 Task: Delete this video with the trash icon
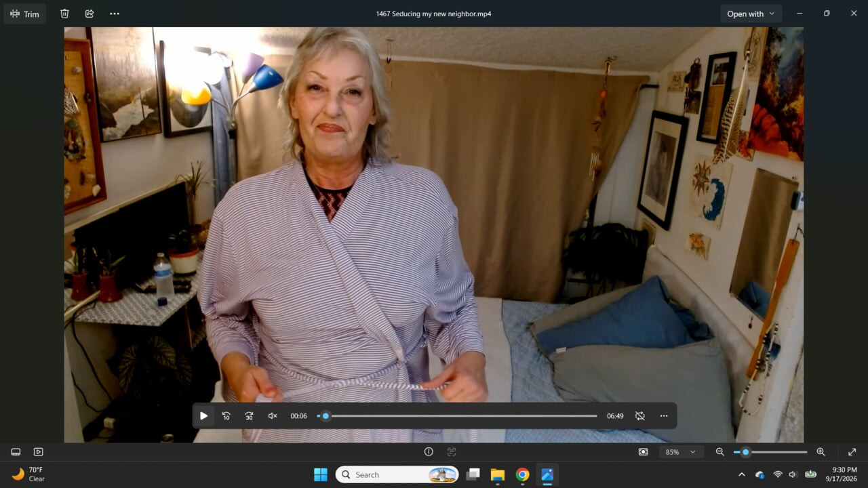[64, 14]
